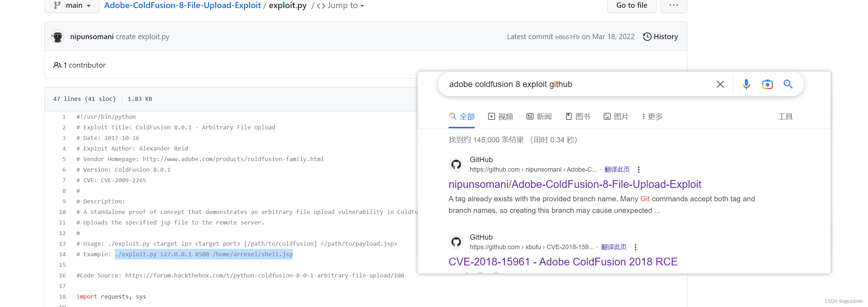Viewport: 868px width, 307px height.
Task: Click the CVE-2009-2265 comment line
Action: click(x=111, y=180)
